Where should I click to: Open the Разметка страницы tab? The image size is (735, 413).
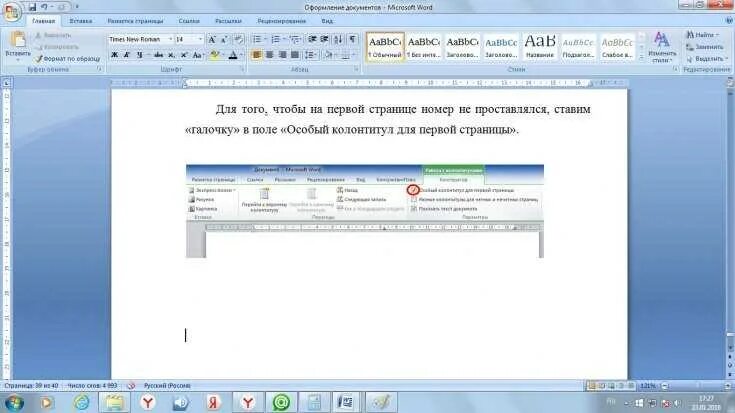click(x=135, y=21)
